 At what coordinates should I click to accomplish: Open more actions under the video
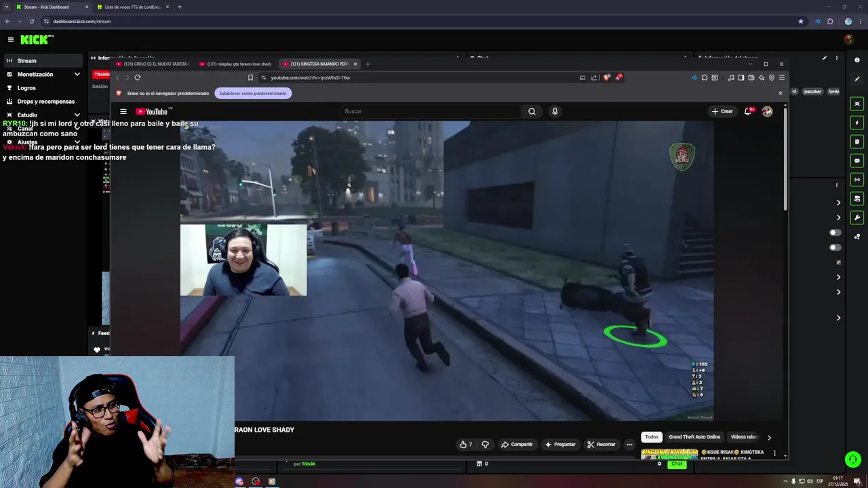pos(629,445)
